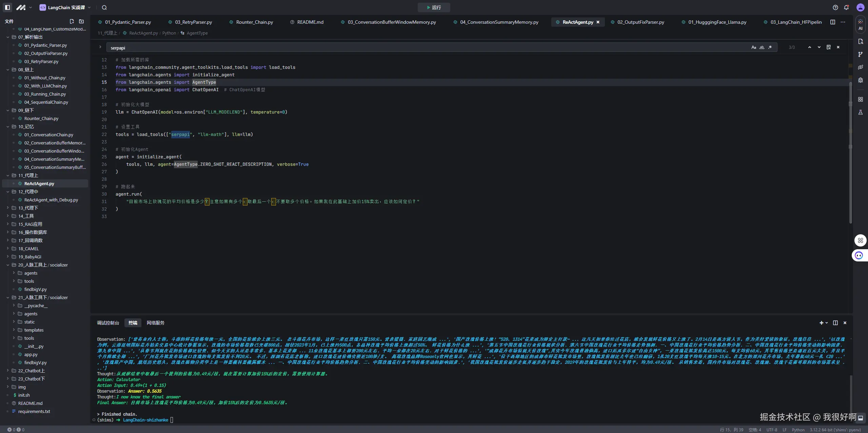The image size is (868, 433).
Task: Click the new folder icon in file panel
Action: pos(81,21)
